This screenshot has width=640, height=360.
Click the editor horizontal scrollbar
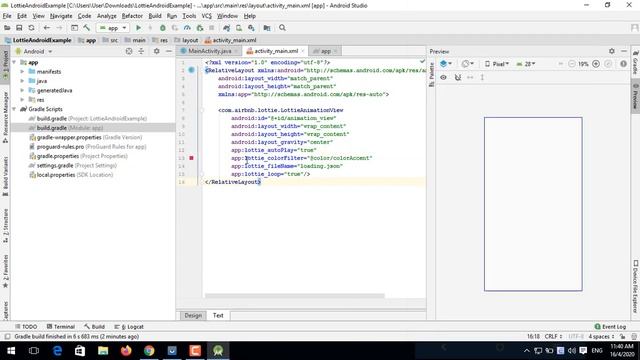click(295, 296)
